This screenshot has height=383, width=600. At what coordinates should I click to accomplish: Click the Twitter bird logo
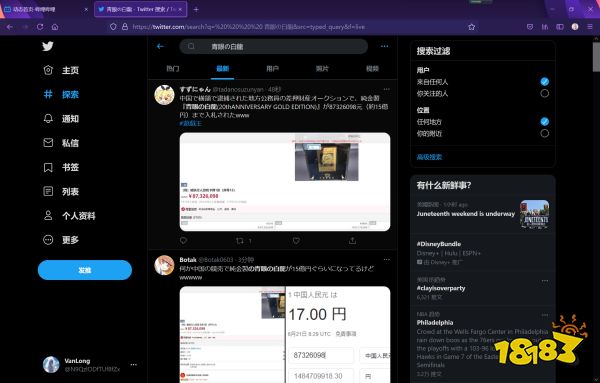click(48, 46)
